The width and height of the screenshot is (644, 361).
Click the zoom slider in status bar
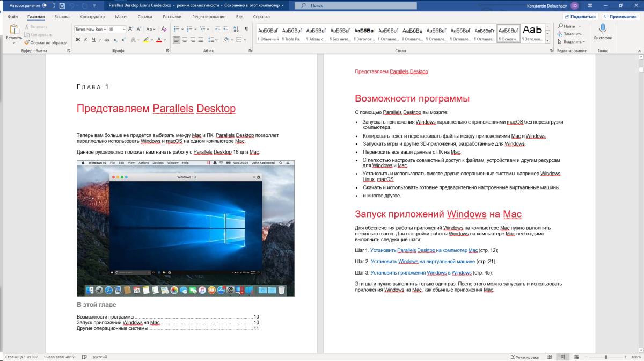(x=606, y=357)
